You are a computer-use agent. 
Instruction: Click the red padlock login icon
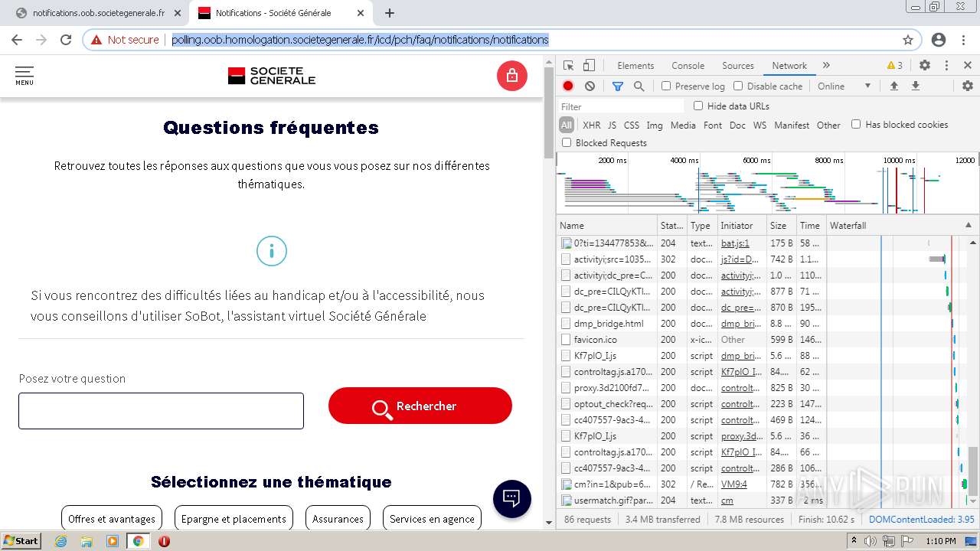coord(511,76)
